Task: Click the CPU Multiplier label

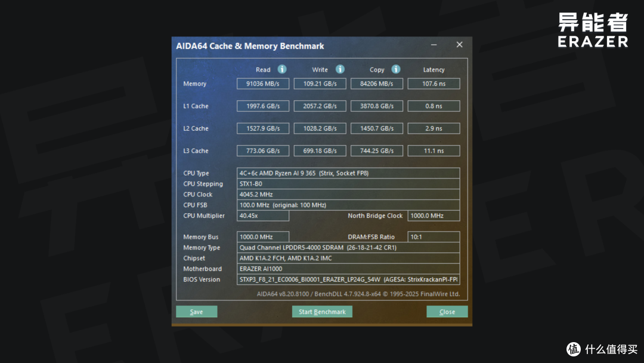Action: click(204, 216)
